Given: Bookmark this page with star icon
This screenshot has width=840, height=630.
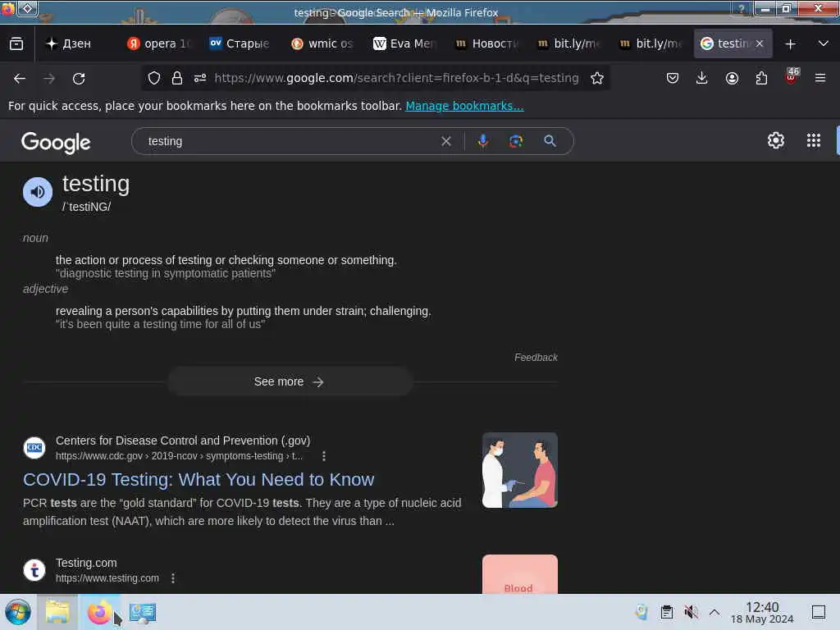Looking at the screenshot, I should point(597,78).
